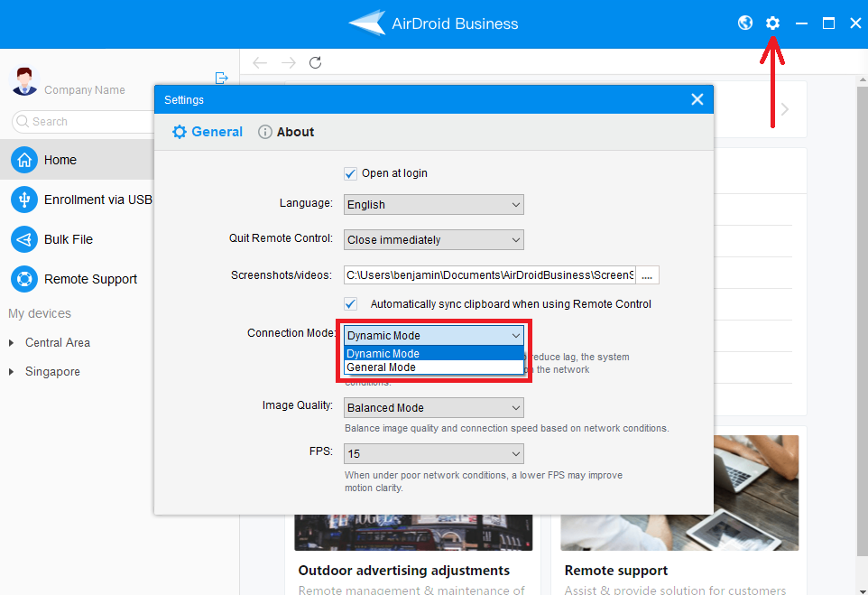868x595 pixels.
Task: Click the Screenshots/videos path field
Action: 489,275
